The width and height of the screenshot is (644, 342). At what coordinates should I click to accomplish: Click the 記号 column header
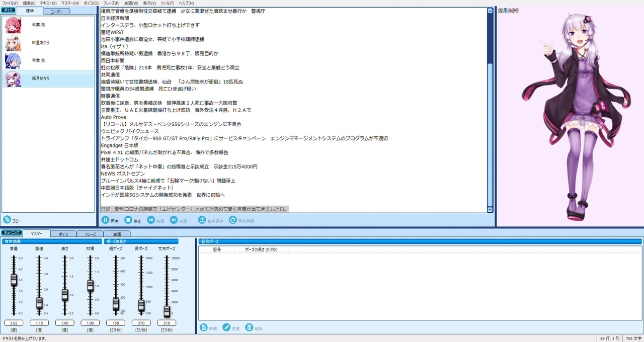coord(217,249)
